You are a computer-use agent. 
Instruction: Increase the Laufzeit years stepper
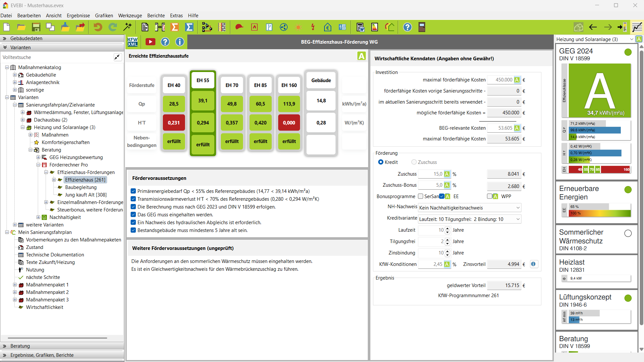[x=448, y=228]
